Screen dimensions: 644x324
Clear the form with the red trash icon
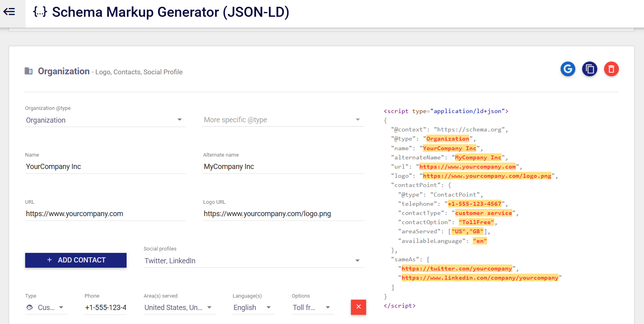pyautogui.click(x=611, y=69)
